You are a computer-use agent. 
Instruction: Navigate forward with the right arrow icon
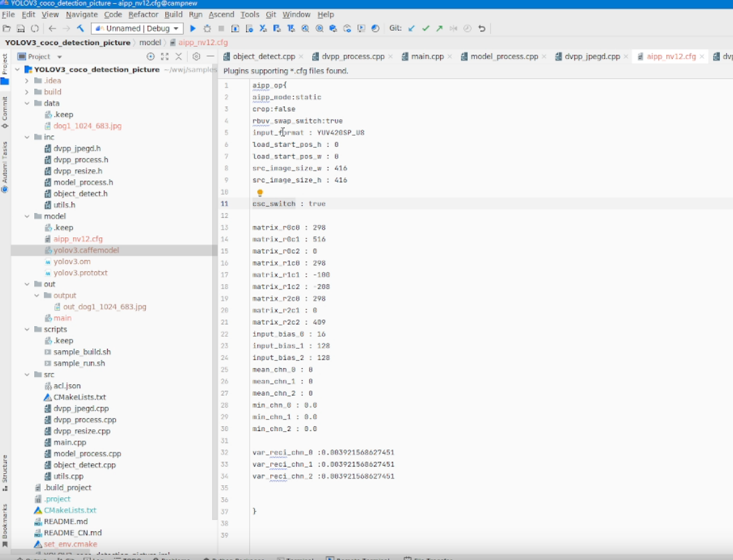coord(66,29)
